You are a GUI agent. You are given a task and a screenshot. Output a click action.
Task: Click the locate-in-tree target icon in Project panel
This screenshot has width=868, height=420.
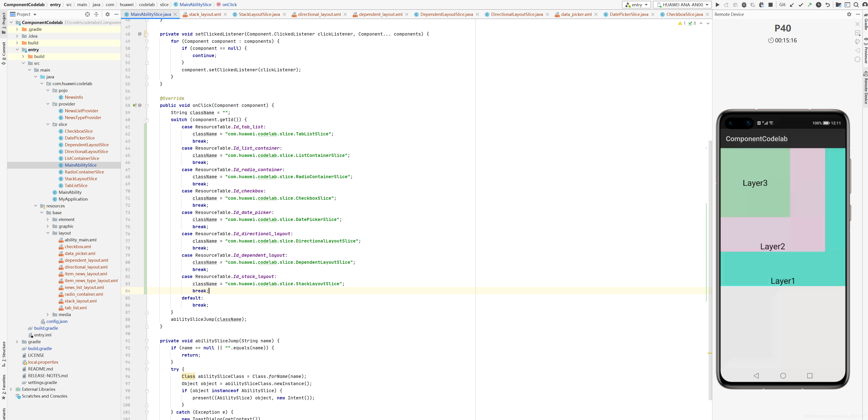(x=87, y=14)
